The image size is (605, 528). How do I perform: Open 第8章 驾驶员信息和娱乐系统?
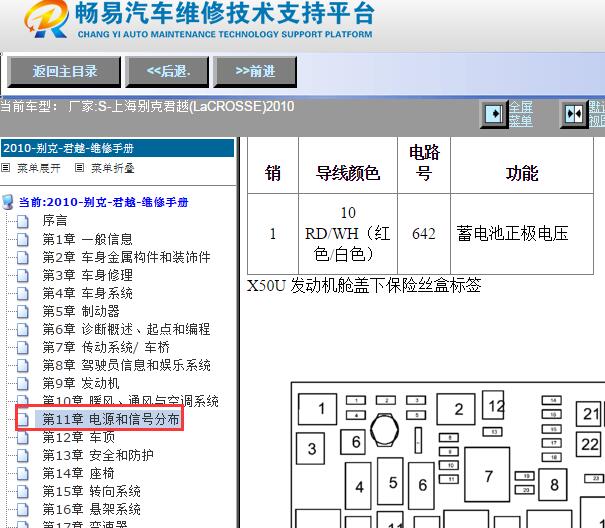pyautogui.click(x=127, y=365)
